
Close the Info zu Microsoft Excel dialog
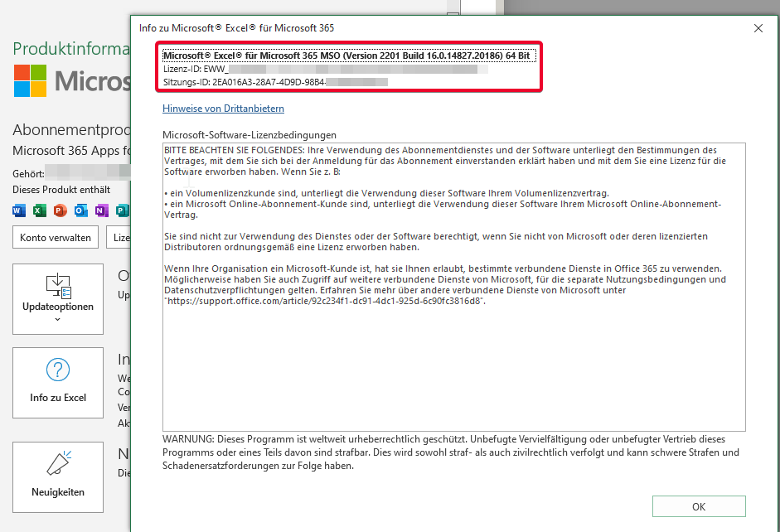758,28
